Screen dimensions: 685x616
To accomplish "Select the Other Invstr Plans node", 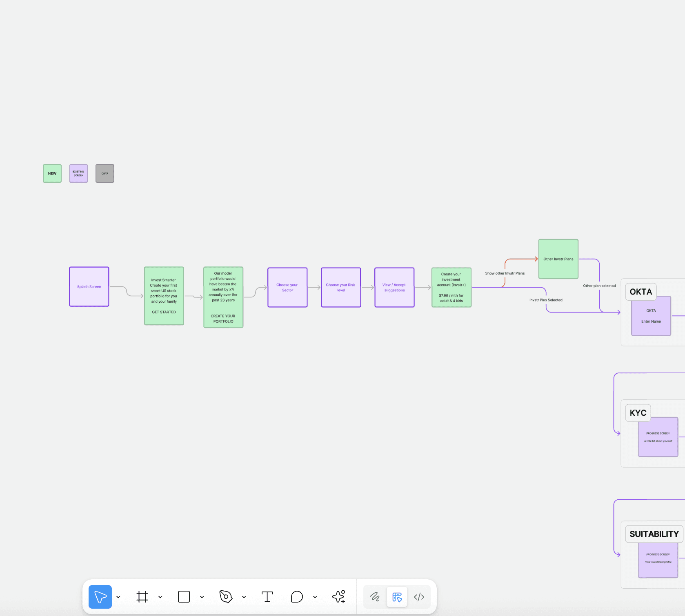I will coord(558,259).
